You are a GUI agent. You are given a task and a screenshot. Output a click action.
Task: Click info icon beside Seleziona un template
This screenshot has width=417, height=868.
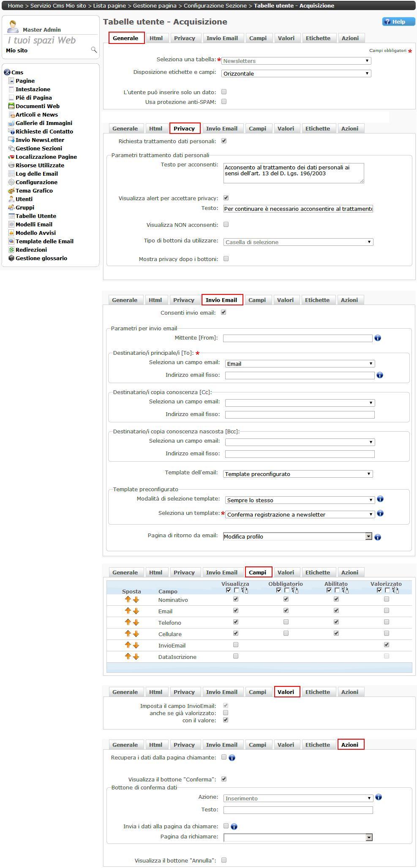click(x=380, y=513)
